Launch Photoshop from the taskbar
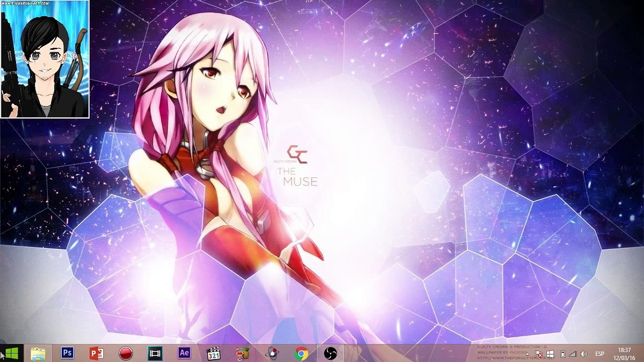The height and width of the screenshot is (362, 644). [x=67, y=353]
